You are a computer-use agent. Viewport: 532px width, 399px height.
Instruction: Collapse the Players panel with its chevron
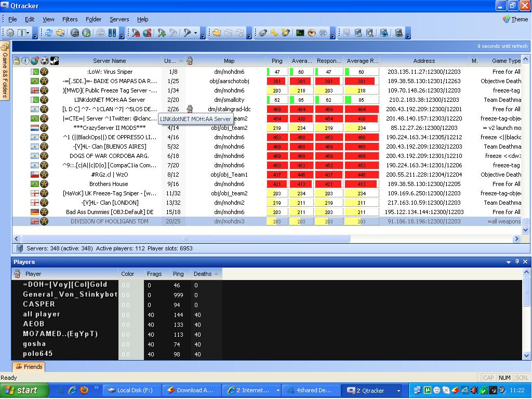point(509,262)
